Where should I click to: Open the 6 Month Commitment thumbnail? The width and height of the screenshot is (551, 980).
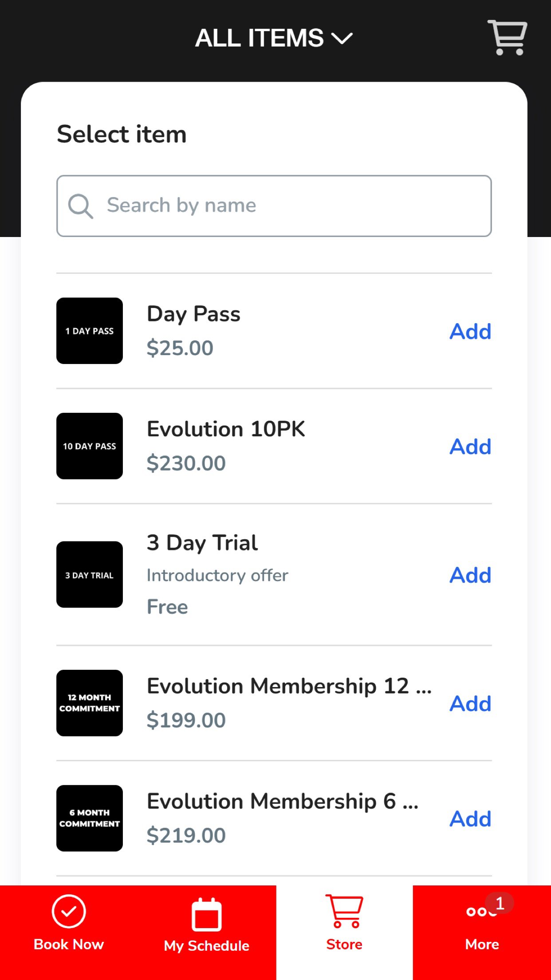point(90,818)
